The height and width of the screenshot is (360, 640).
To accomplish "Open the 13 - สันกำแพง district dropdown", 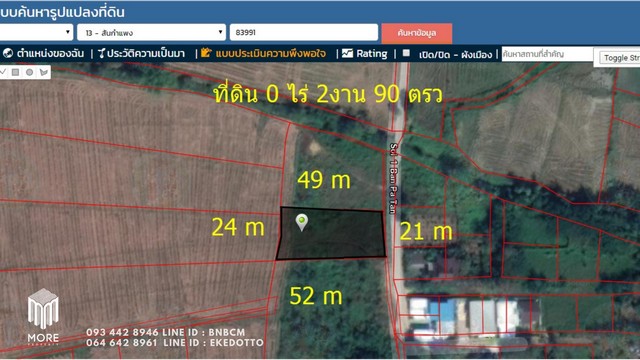I will 151,32.
